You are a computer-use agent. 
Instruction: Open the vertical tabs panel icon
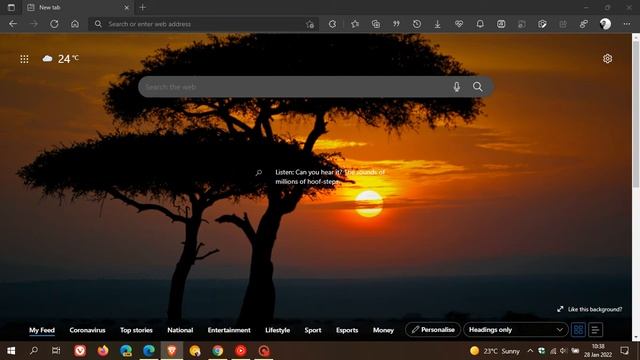(x=11, y=7)
